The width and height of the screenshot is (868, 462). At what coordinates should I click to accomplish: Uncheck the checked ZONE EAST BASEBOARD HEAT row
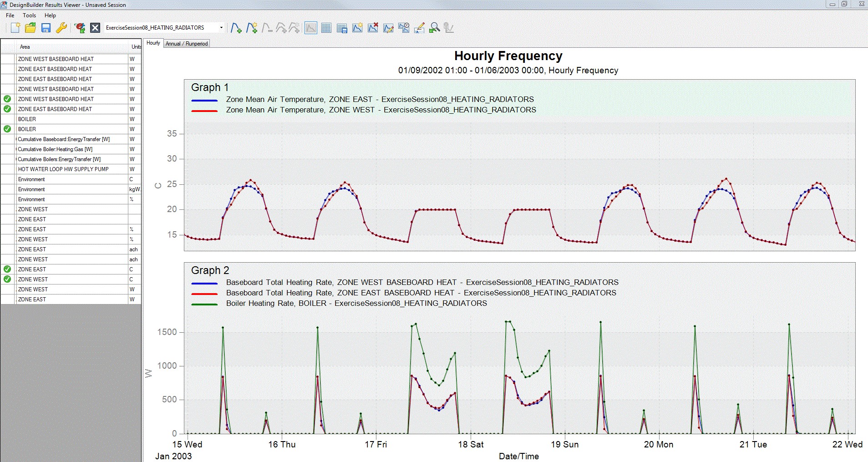point(7,109)
